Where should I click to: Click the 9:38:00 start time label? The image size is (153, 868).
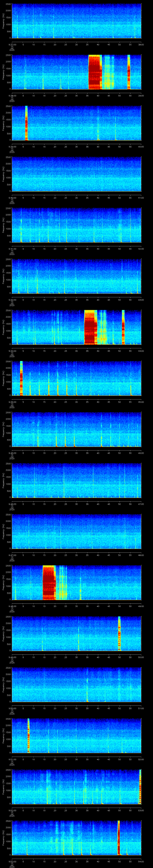pyautogui.click(x=12, y=96)
